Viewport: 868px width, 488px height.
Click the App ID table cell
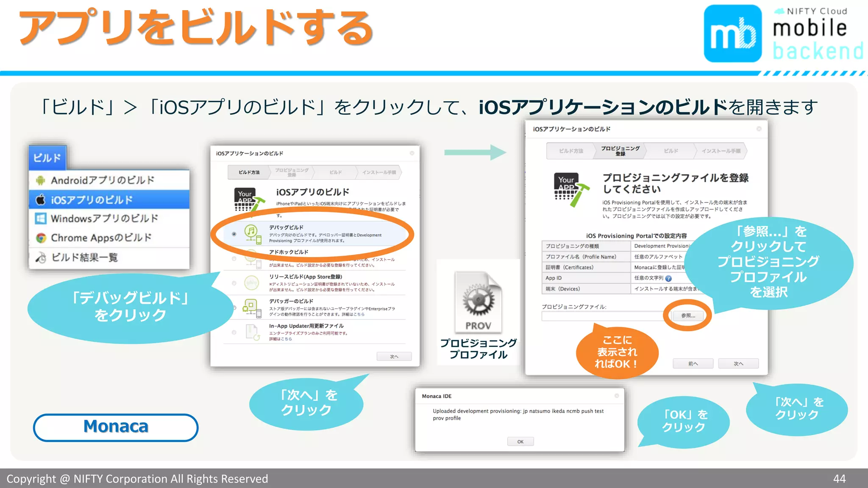[586, 278]
